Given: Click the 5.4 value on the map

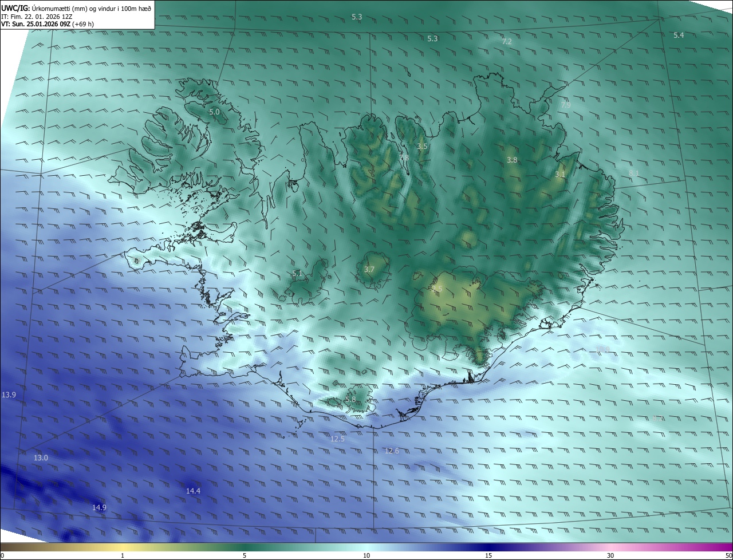Looking at the screenshot, I should click(x=679, y=36).
